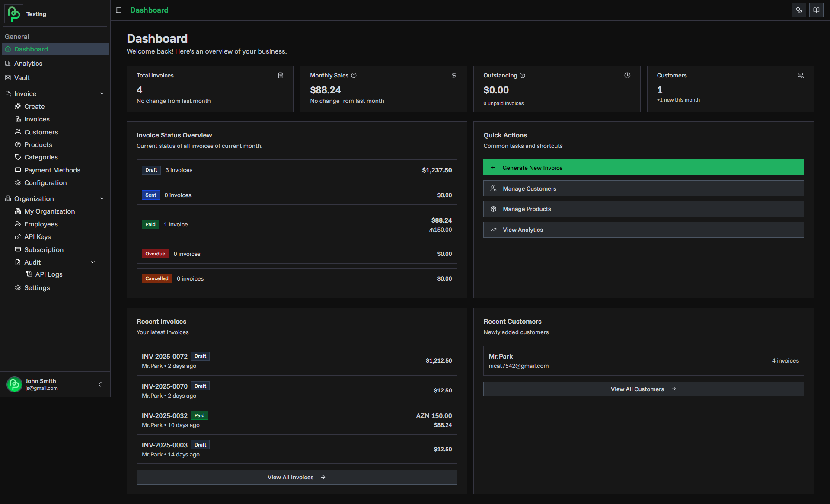Collapse the sidebar using the panel toggle icon
Viewport: 830px width, 504px height.
[118, 10]
